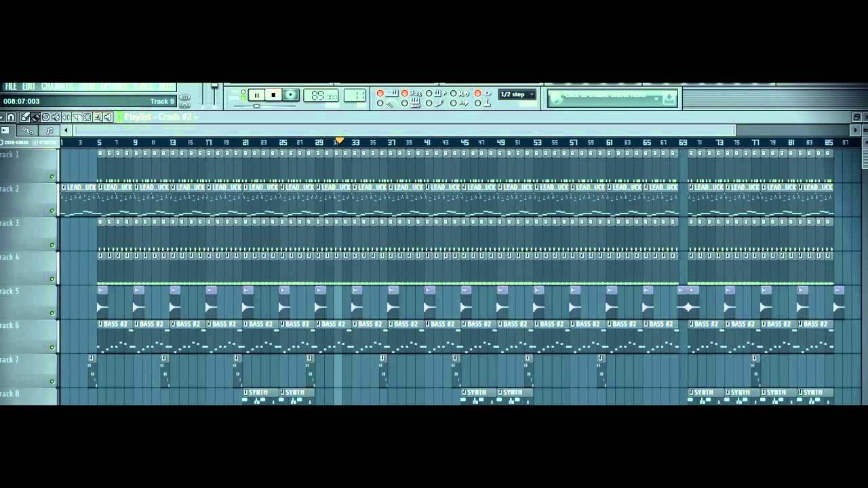Viewport: 868px width, 488px height.
Task: Open the 1/2 step snap dropdown
Action: [517, 94]
